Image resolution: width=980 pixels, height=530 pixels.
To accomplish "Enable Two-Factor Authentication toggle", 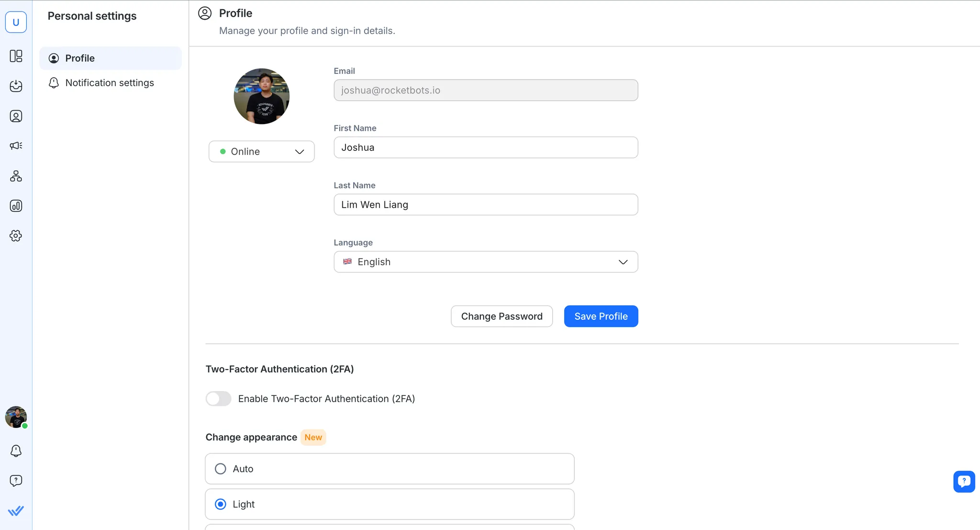I will click(x=218, y=399).
